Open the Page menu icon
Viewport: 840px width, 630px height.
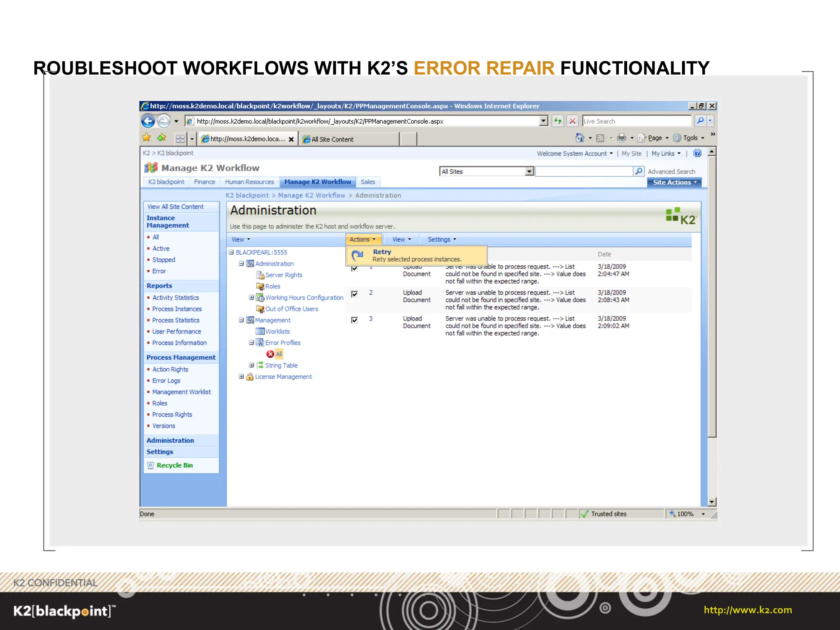tap(642, 138)
